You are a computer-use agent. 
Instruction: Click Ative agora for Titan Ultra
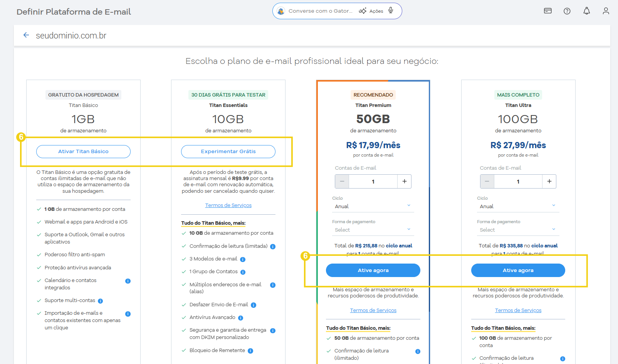tap(518, 270)
